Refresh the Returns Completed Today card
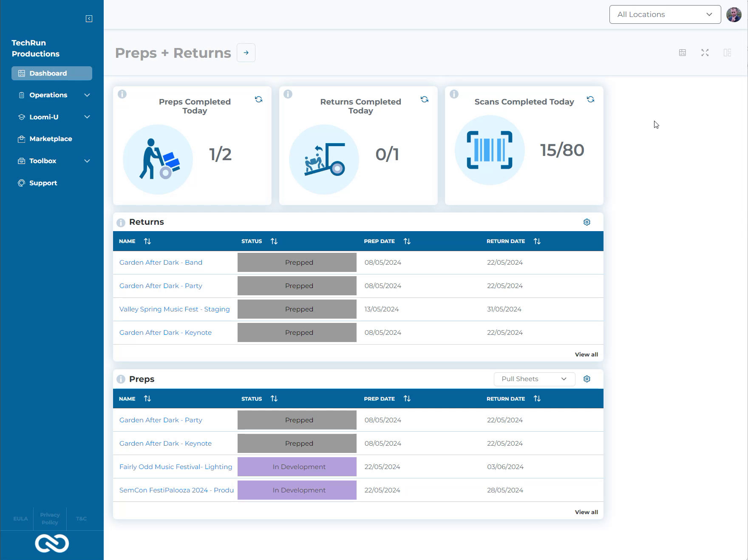 click(x=424, y=99)
